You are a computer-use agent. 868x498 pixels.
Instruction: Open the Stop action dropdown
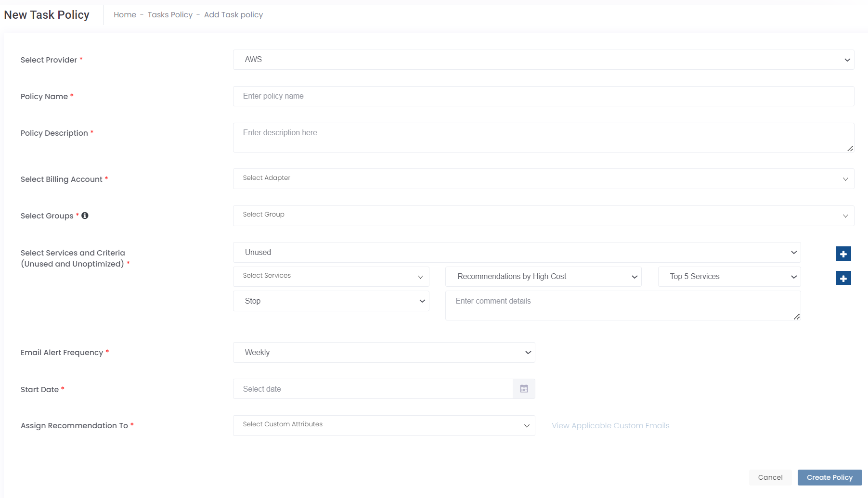331,301
